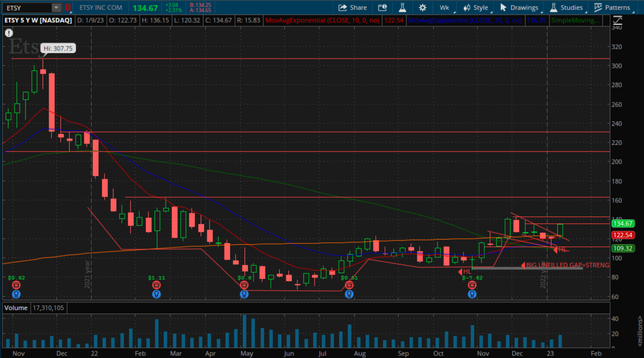Image resolution: width=644 pixels, height=358 pixels.
Task: Click the bid price B: 134.25
Action: click(x=200, y=5)
